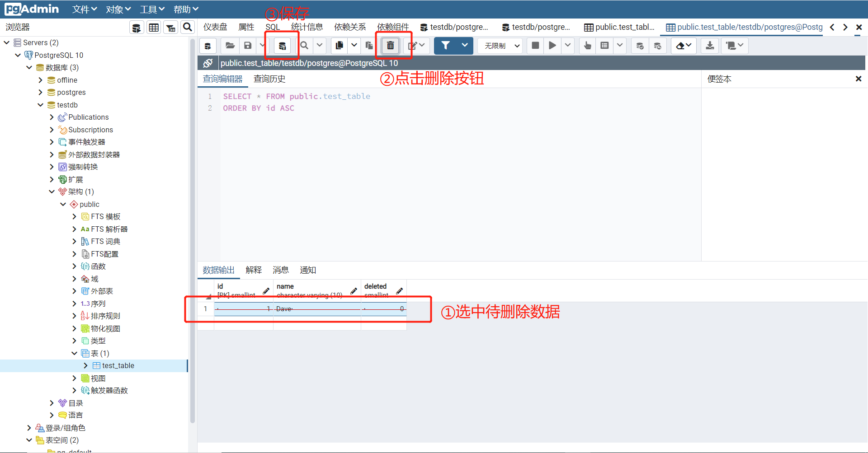Edit the name column header pencil icon
Image resolution: width=868 pixels, height=453 pixels.
(x=353, y=291)
